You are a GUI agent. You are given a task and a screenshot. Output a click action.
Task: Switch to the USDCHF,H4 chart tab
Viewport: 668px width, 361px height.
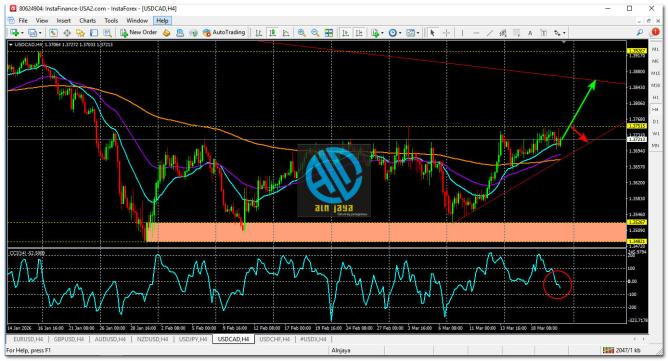[274, 339]
